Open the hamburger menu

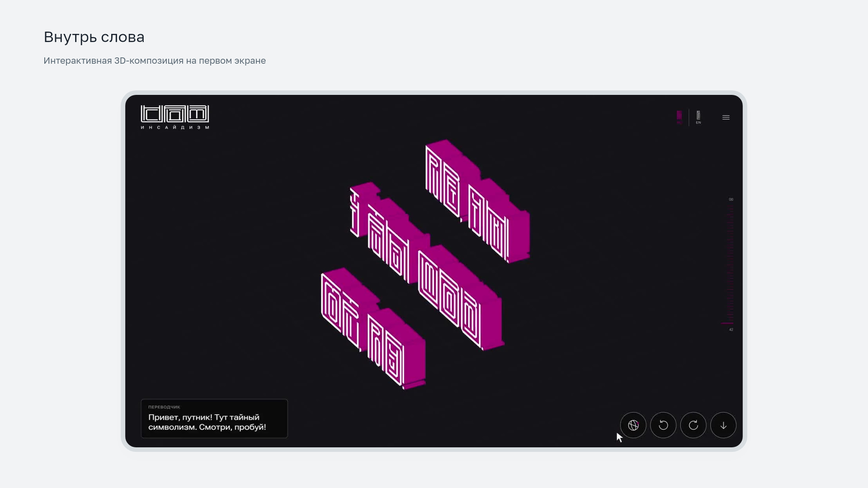(x=726, y=117)
